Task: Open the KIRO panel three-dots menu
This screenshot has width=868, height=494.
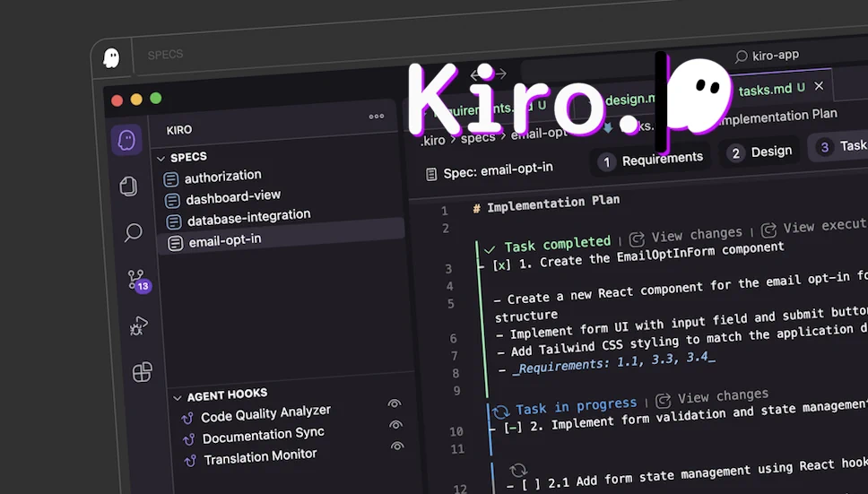Action: (377, 117)
